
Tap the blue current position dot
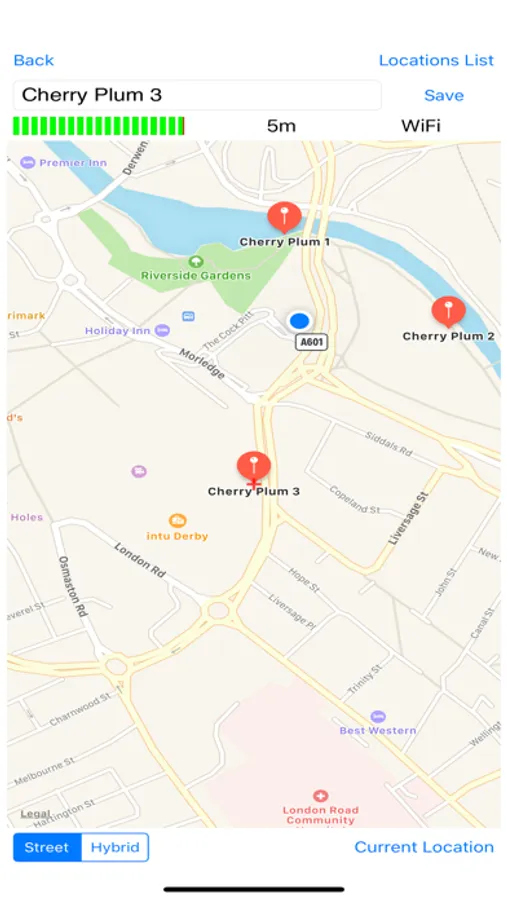point(299,321)
